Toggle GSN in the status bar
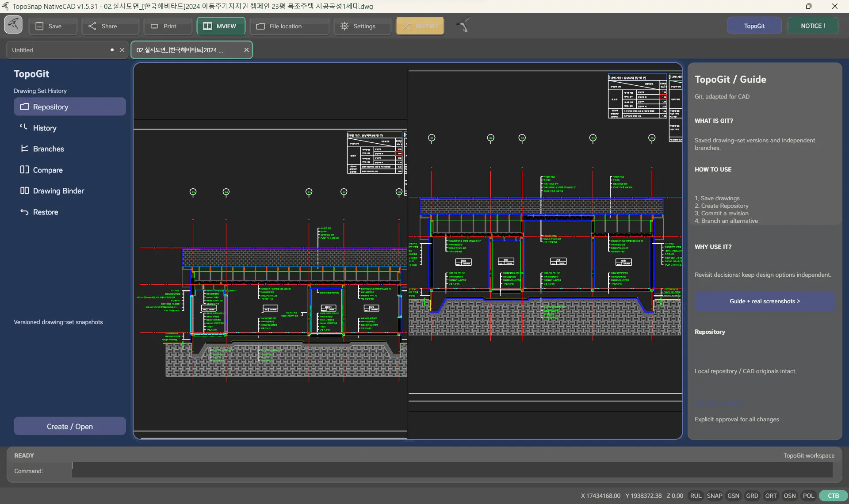Image resolution: width=849 pixels, height=504 pixels. [733, 496]
